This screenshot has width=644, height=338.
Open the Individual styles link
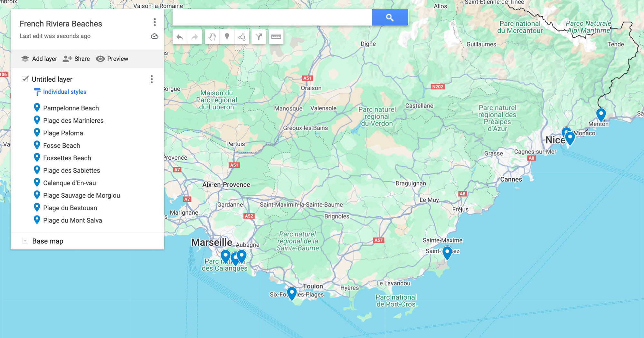point(65,92)
